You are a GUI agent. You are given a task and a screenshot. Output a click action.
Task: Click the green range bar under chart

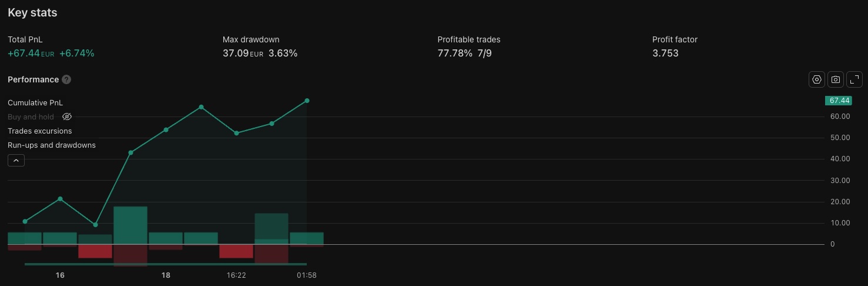[166, 265]
